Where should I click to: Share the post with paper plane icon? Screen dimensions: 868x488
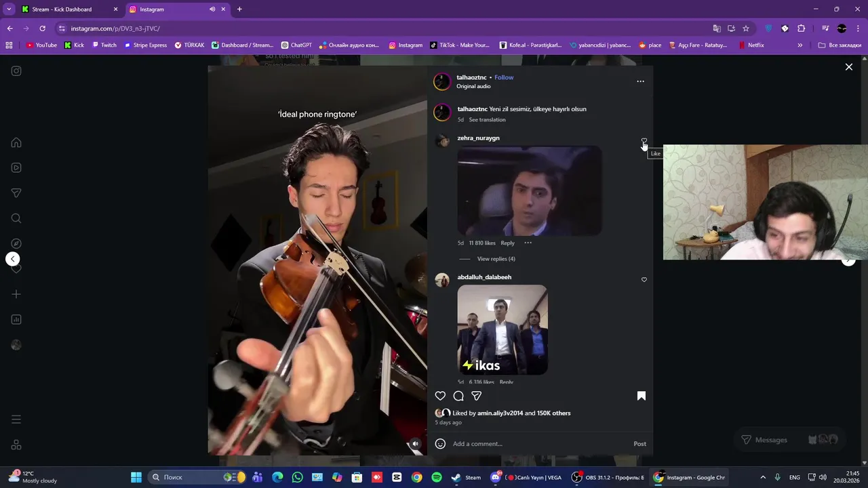[477, 396]
